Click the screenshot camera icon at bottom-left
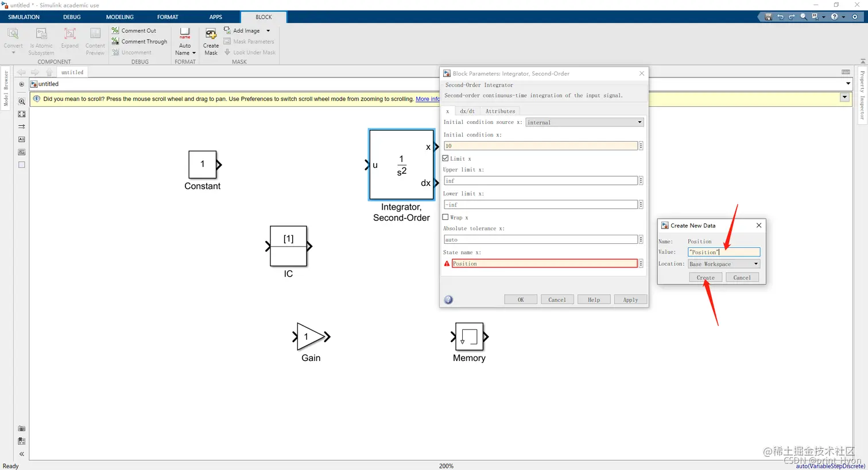 point(22,429)
